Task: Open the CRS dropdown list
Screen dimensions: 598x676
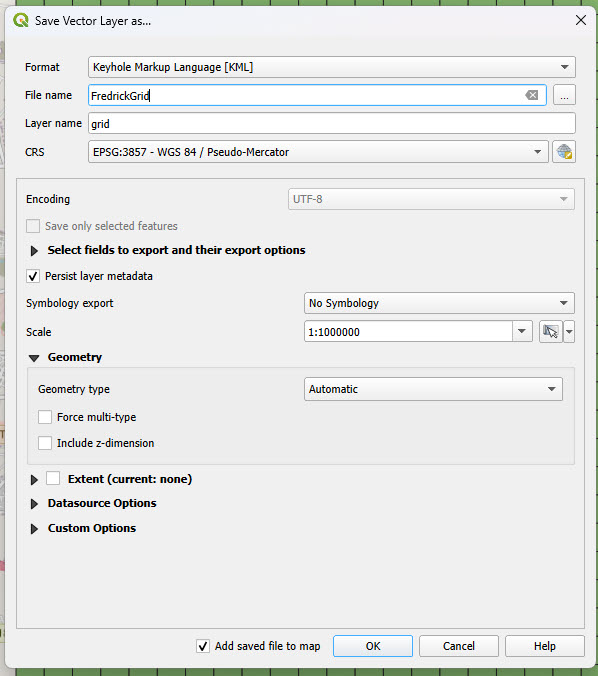Action: (x=318, y=152)
